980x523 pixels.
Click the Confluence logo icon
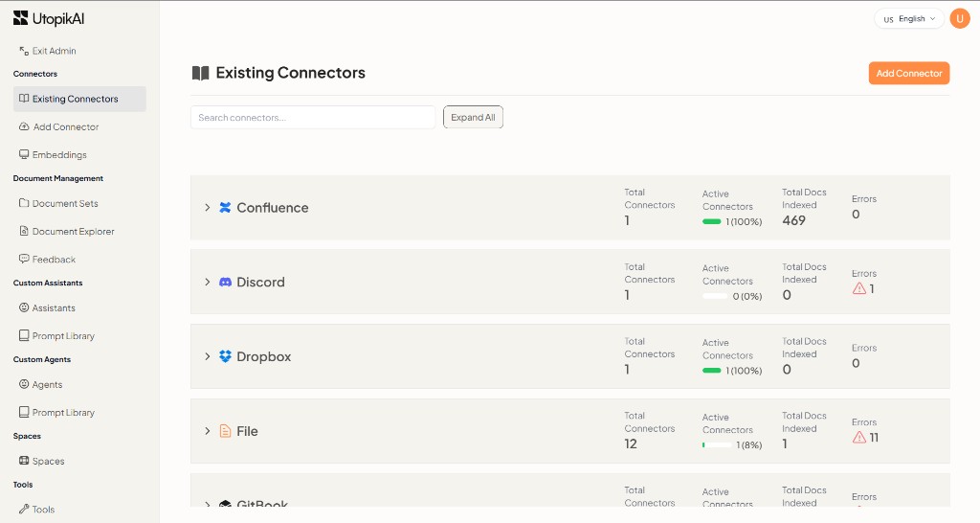[225, 207]
